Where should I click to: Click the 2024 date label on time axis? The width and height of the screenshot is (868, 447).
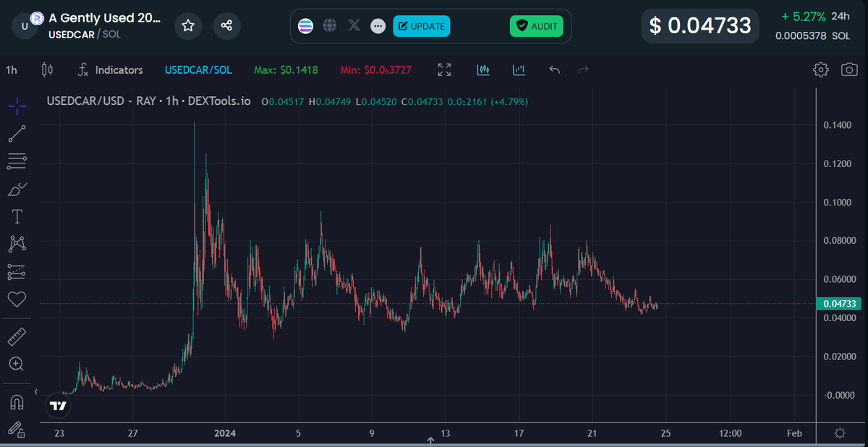pyautogui.click(x=224, y=433)
